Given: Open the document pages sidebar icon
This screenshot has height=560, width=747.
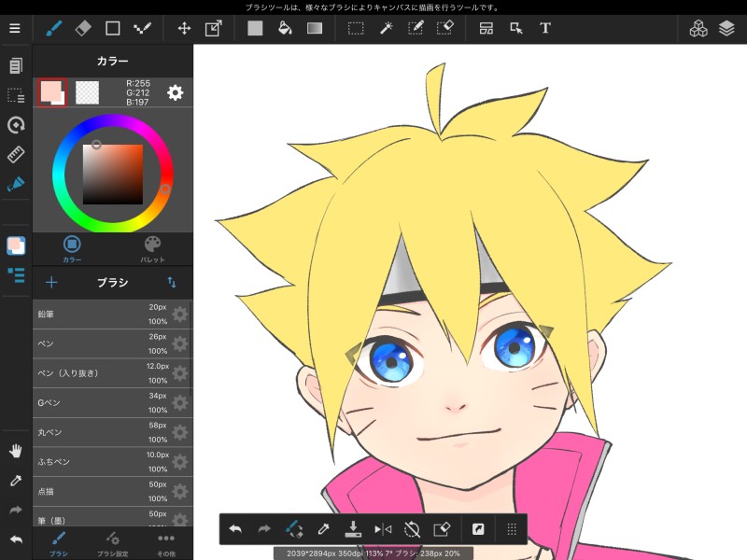Looking at the screenshot, I should coord(16,65).
